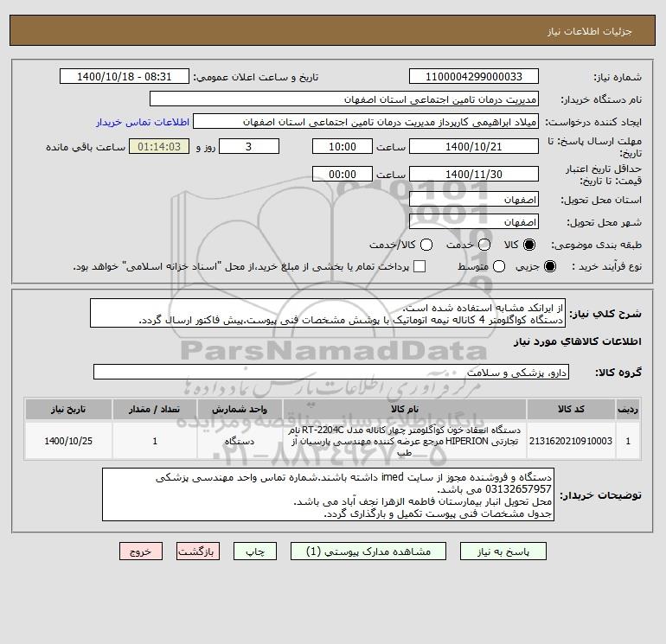This screenshot has height=644, width=666.
Task: Click the واحد شمارش column header
Action: coord(240,409)
